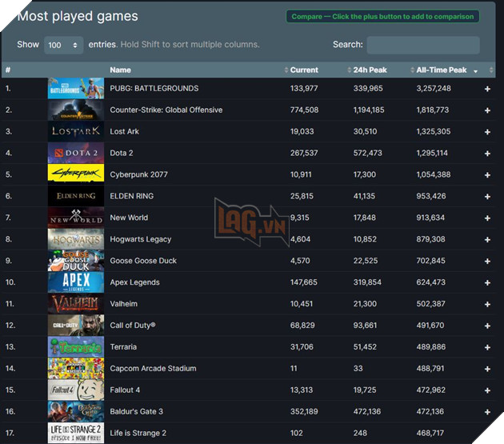Click the Valheim thumbnail
Screen dimensions: 504x444
pyautogui.click(x=76, y=304)
